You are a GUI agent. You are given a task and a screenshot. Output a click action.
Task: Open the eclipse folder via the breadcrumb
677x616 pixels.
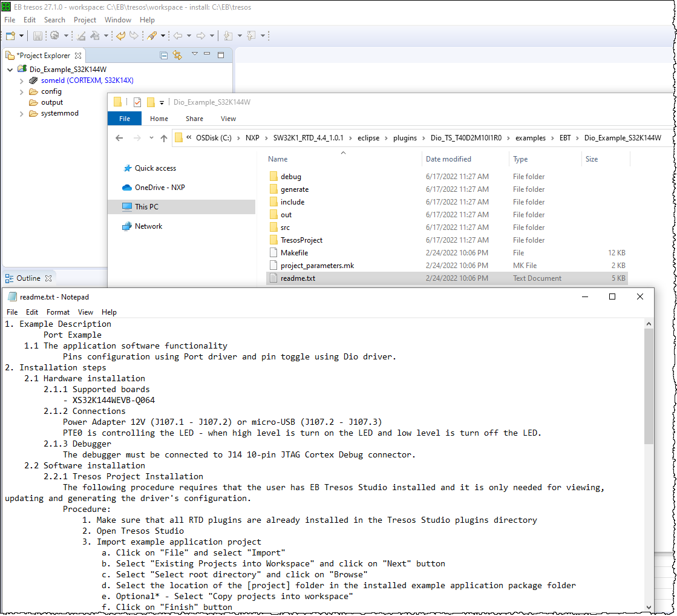(368, 138)
